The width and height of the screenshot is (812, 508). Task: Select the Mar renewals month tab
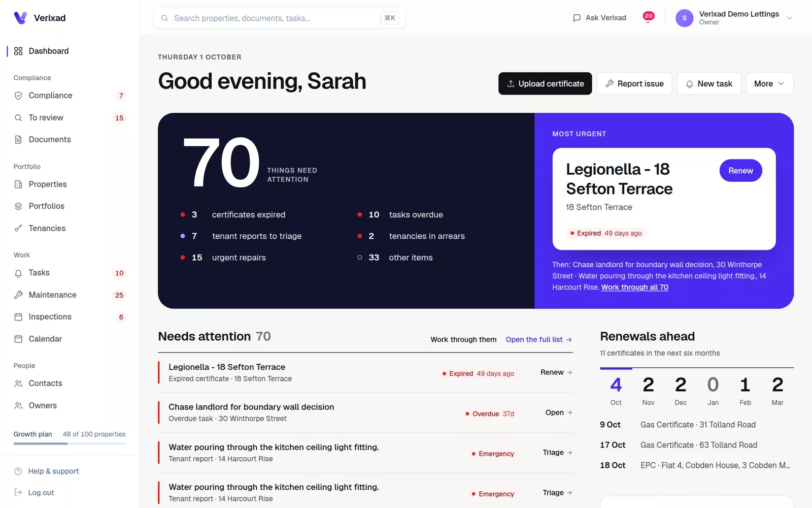[777, 391]
